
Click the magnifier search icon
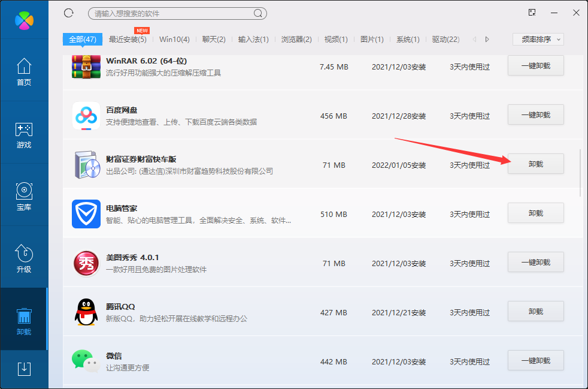(x=258, y=14)
